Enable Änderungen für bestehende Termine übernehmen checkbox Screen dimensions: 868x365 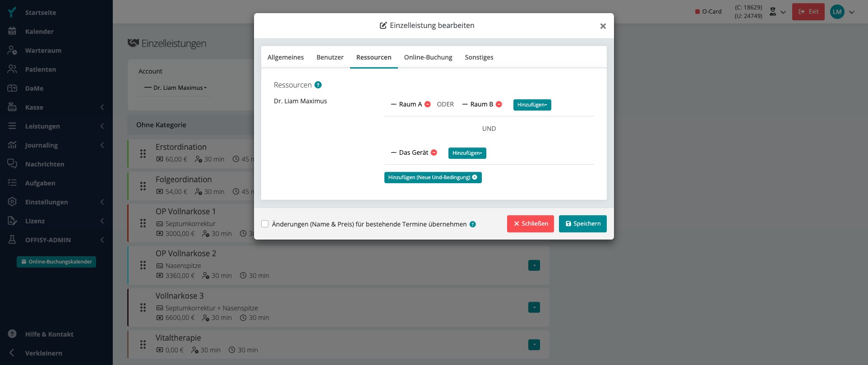[x=265, y=224]
